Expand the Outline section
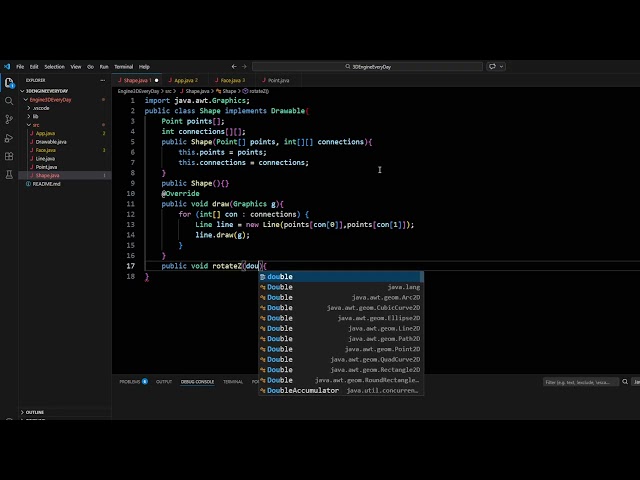Image resolution: width=640 pixels, height=480 pixels. 65,412
